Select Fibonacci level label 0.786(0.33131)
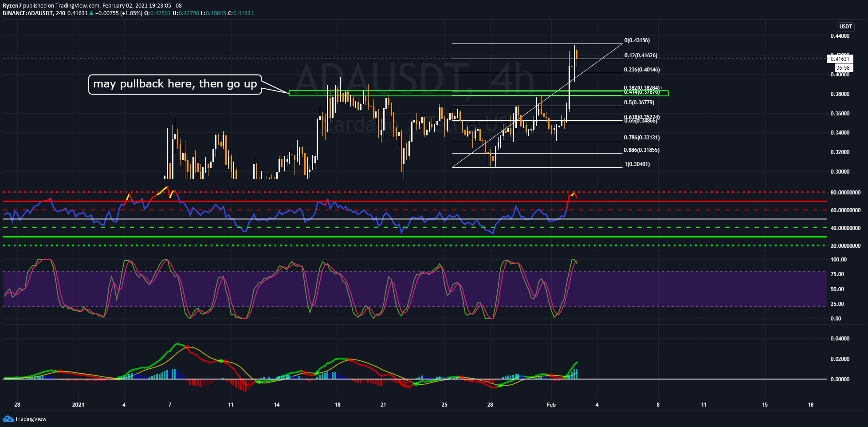The width and height of the screenshot is (868, 427). [642, 138]
